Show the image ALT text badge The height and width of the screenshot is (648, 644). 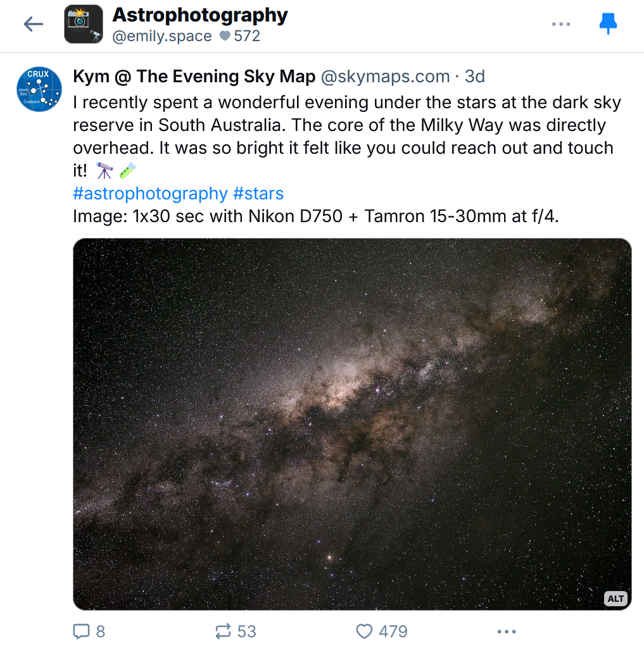(616, 599)
